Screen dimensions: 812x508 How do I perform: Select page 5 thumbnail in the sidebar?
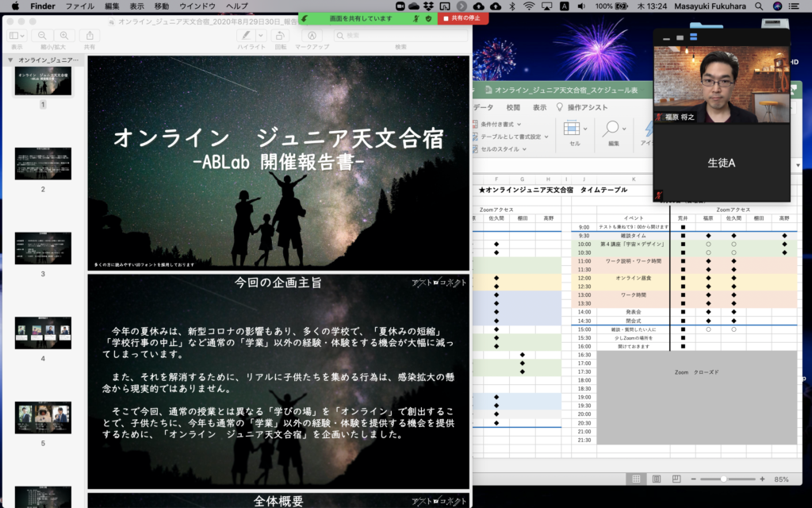pos(43,418)
